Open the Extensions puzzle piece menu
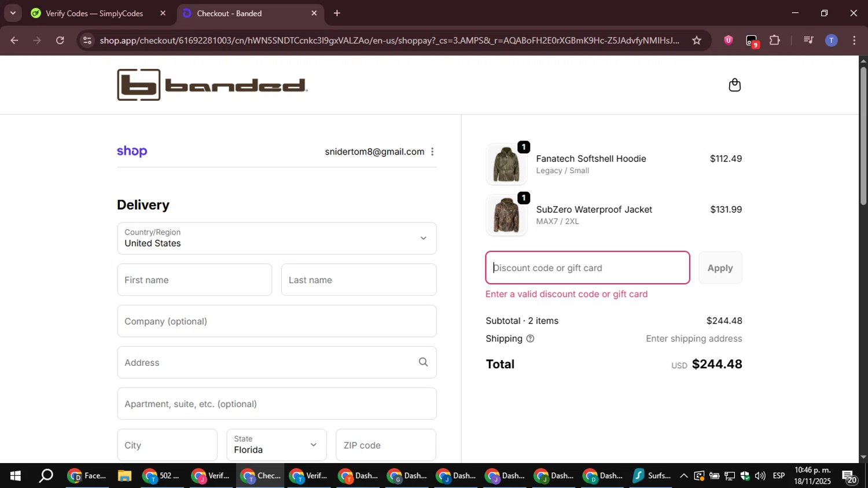The width and height of the screenshot is (868, 488). [775, 41]
